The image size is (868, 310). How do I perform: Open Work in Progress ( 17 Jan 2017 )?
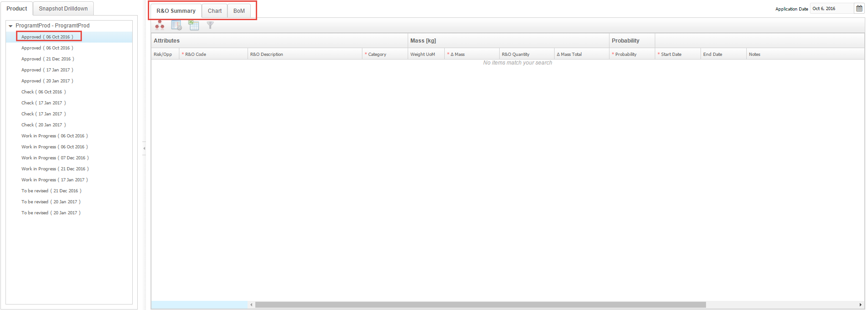pos(54,180)
